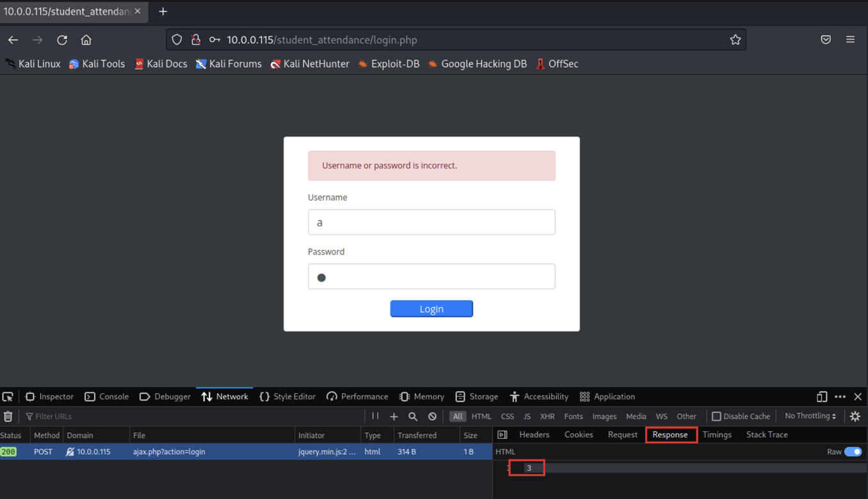Open the No Throttling dropdown
The height and width of the screenshot is (499, 868).
[x=810, y=416]
